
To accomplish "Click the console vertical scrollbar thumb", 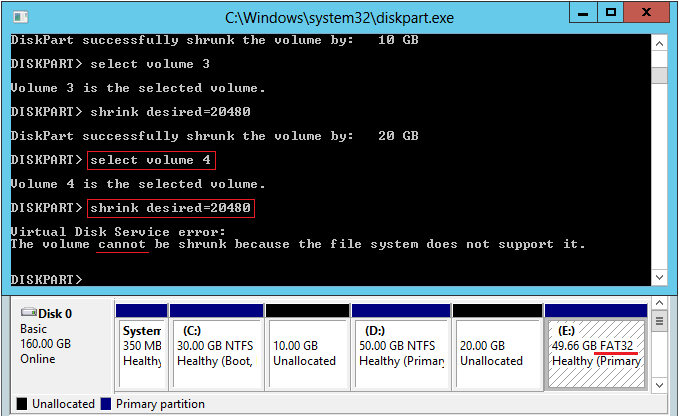I will coord(658,78).
